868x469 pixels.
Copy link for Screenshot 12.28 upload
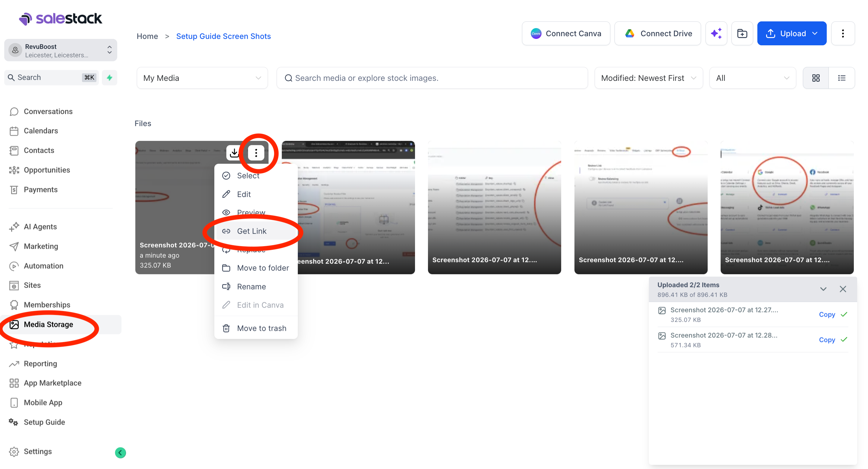(826, 340)
